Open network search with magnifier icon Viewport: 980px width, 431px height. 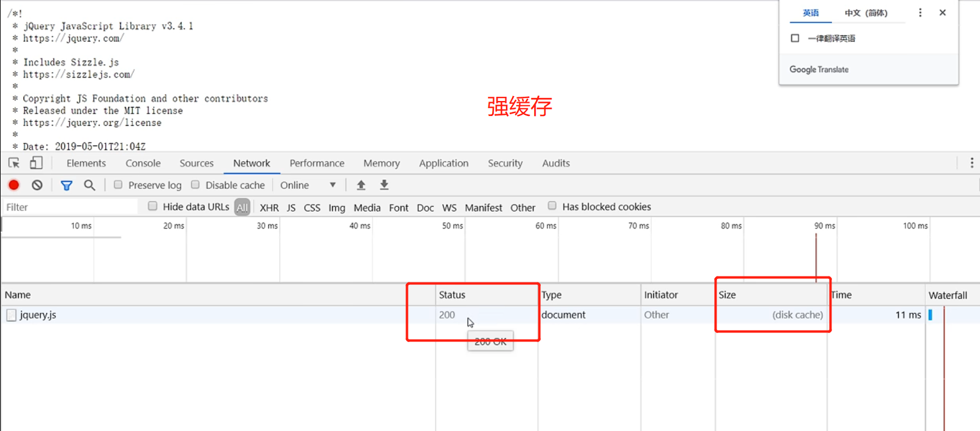(x=90, y=185)
